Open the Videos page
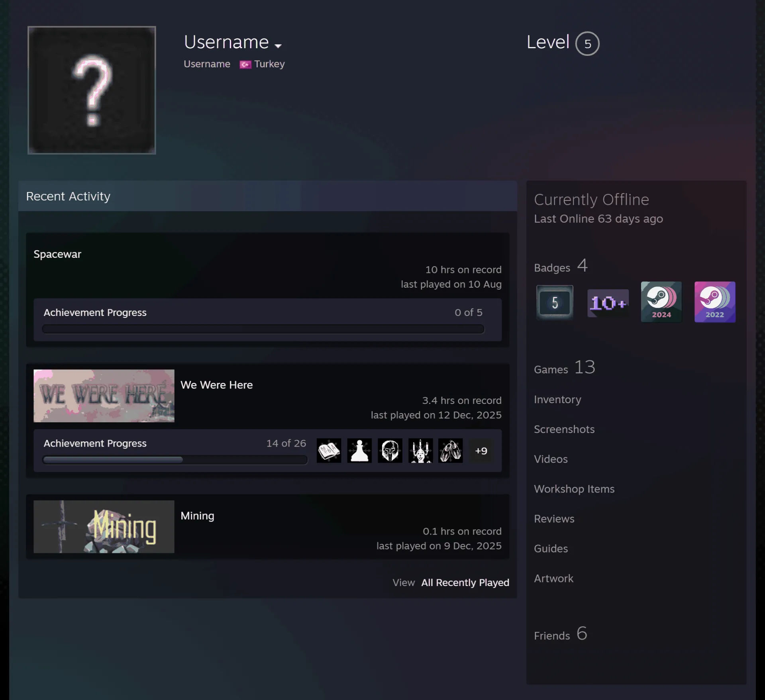This screenshot has height=700, width=765. click(551, 459)
